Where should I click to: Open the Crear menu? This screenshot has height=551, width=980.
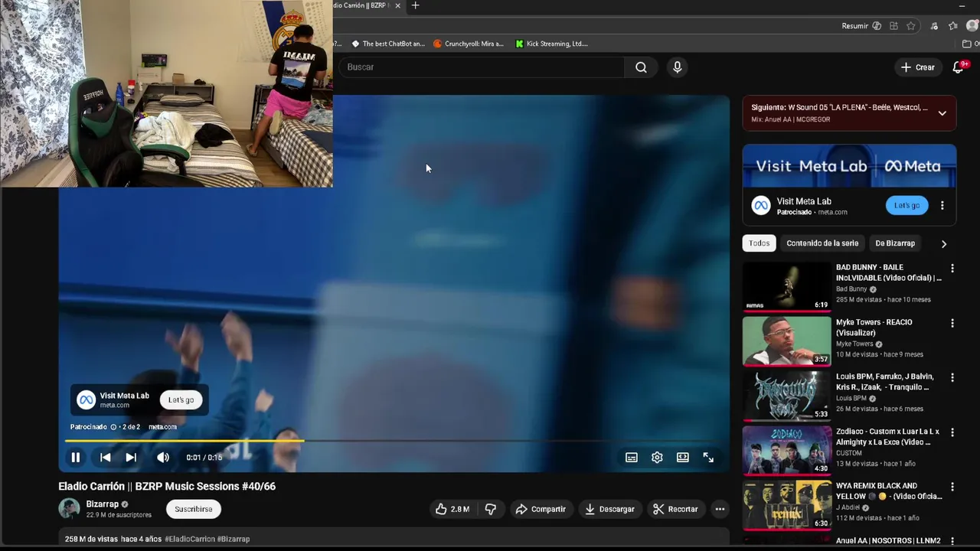918,67
